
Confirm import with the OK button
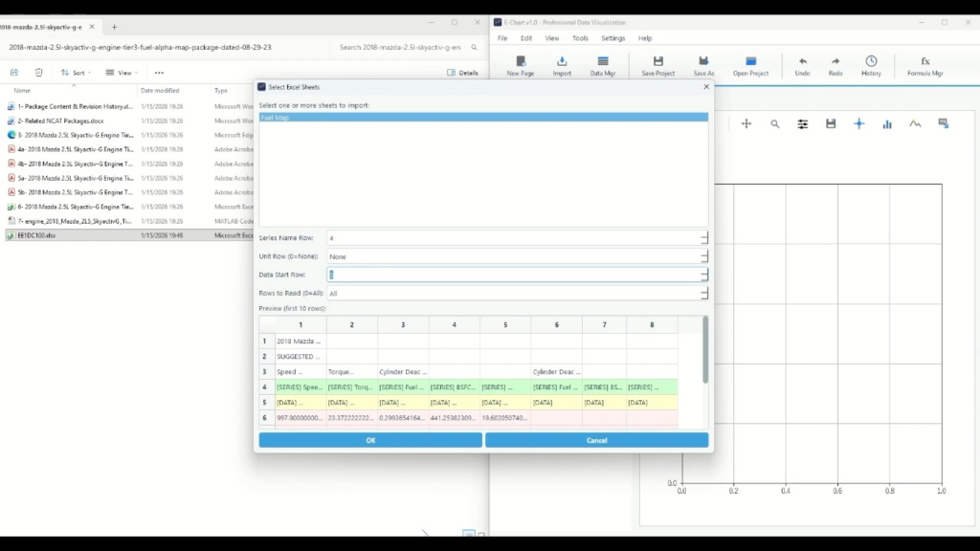tap(370, 440)
